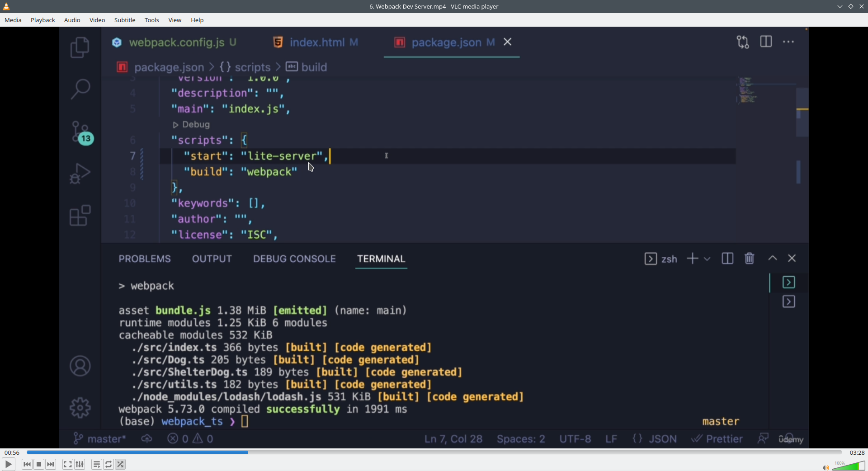Switch to the PROBLEMS panel tab
868x471 pixels.
pos(145,259)
